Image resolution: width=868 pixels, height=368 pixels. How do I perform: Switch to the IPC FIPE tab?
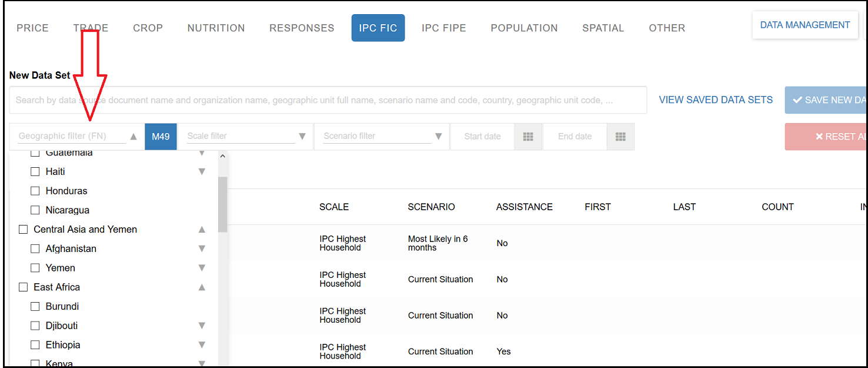point(443,28)
